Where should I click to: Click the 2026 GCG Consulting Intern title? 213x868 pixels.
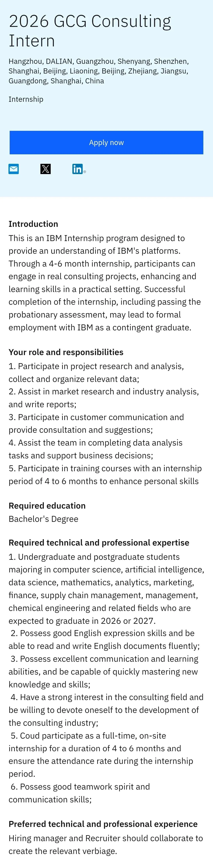coord(90,31)
